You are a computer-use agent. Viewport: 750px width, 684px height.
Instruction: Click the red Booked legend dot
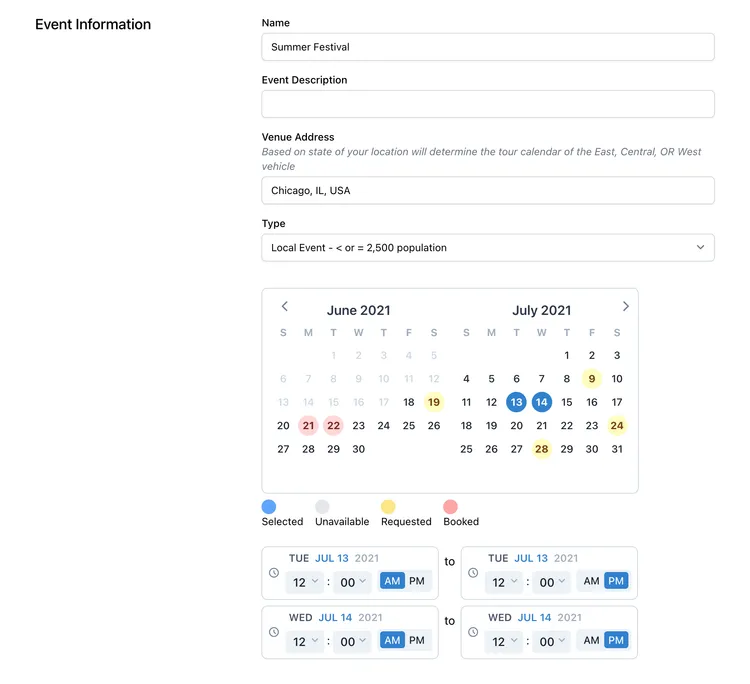(451, 507)
